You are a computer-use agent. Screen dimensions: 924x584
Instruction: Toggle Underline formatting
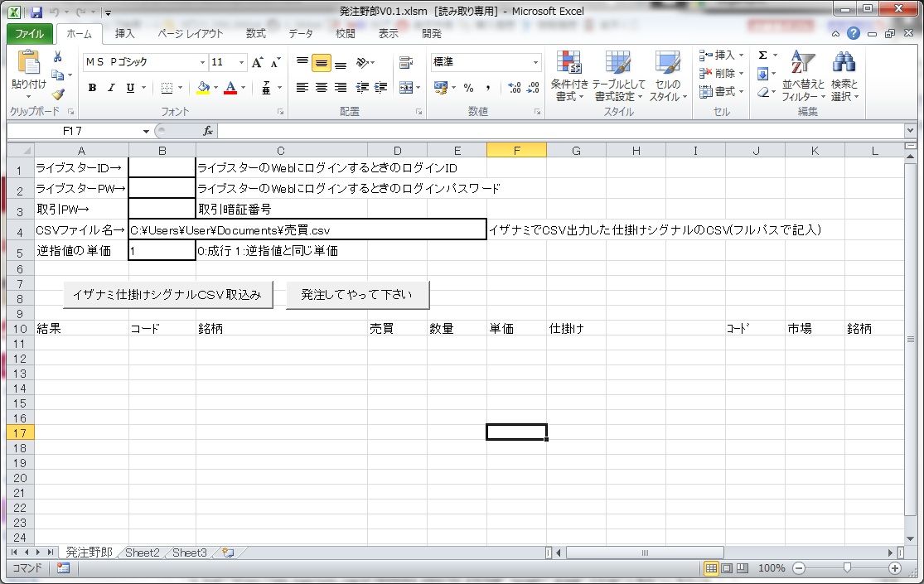(130, 88)
